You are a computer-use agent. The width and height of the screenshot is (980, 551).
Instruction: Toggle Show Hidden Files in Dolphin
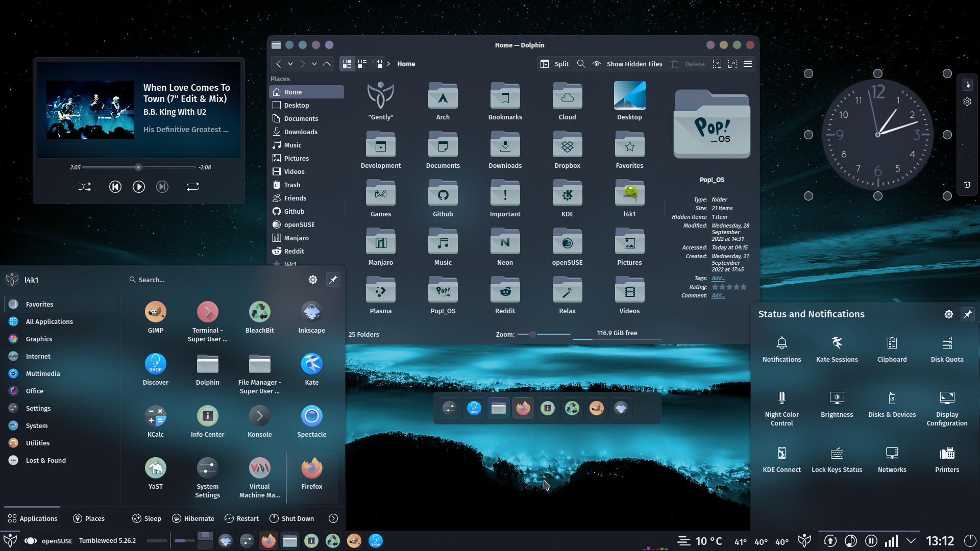pyautogui.click(x=627, y=64)
